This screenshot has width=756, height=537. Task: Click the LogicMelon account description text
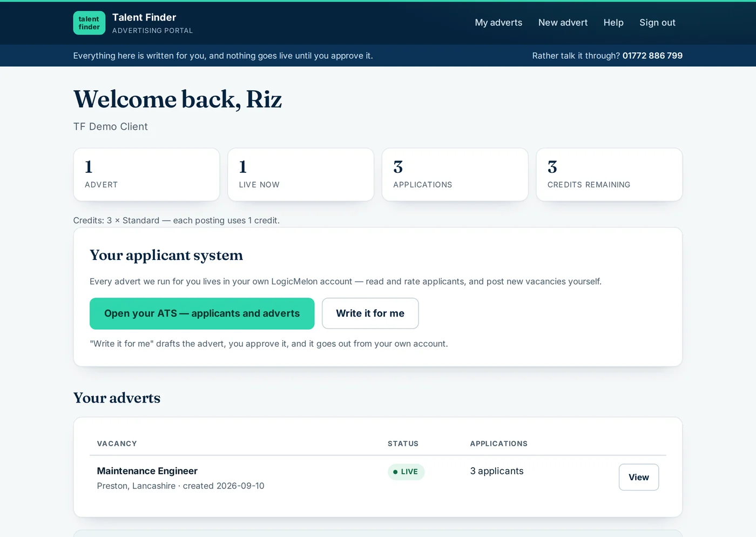346,281
